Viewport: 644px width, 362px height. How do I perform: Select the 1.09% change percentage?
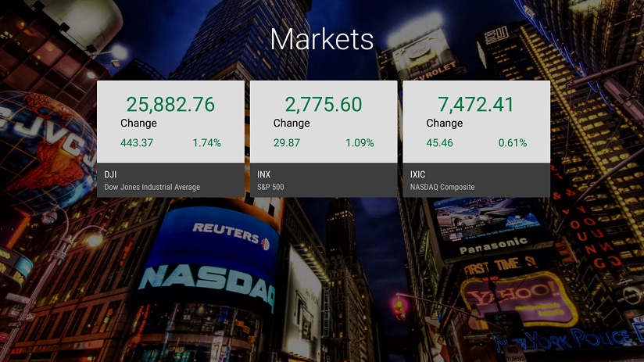360,143
